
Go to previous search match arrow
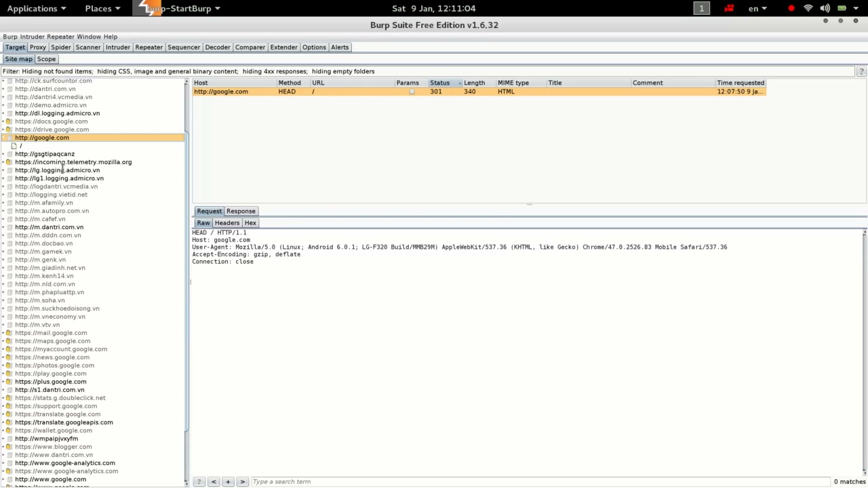click(x=214, y=481)
